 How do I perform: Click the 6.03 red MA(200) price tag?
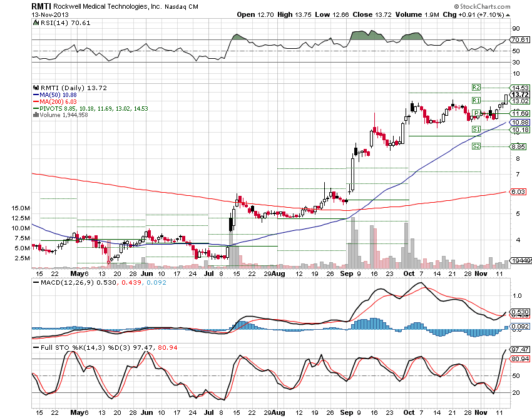518,191
